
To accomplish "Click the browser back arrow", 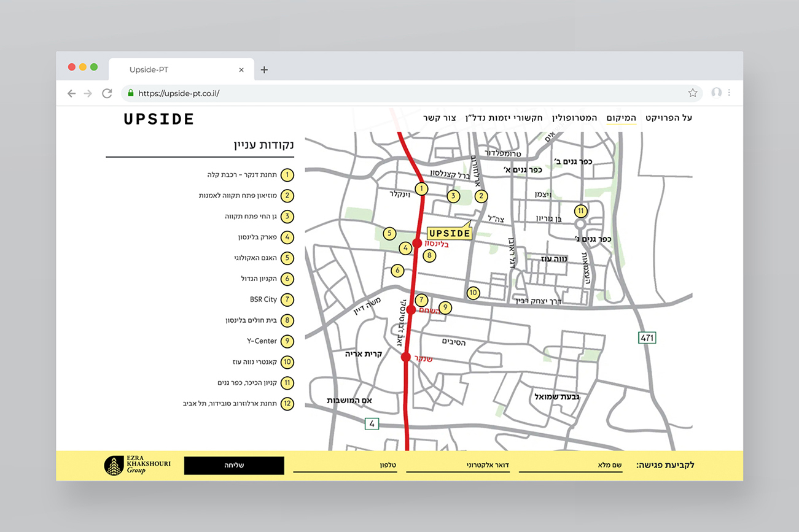I will [71, 93].
